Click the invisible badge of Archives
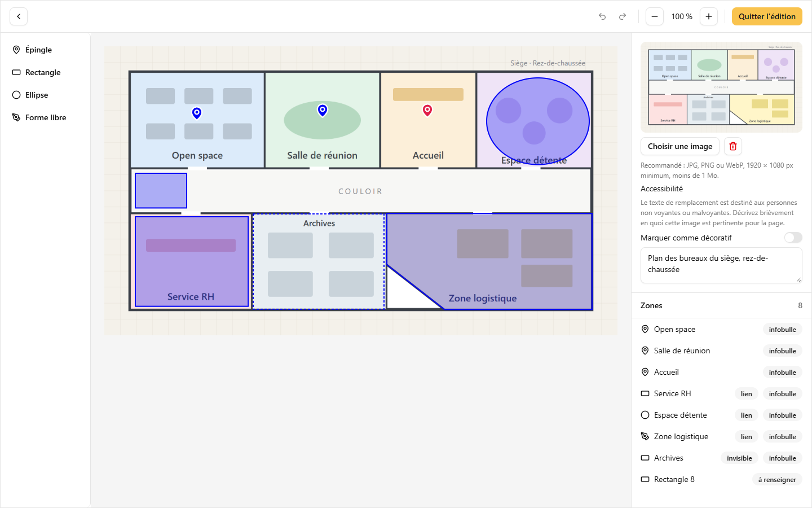Viewport: 812px width, 508px height. click(x=739, y=458)
